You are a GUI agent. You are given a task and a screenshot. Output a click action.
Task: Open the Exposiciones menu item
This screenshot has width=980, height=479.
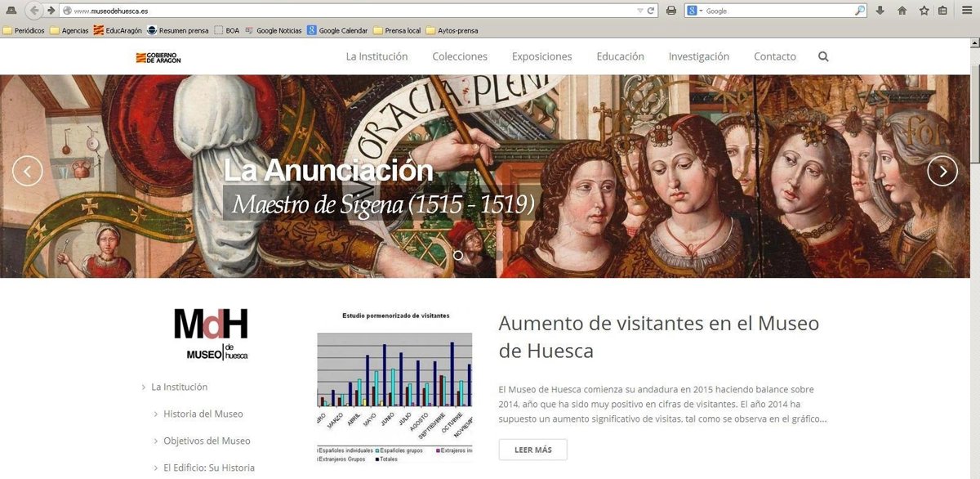point(541,56)
